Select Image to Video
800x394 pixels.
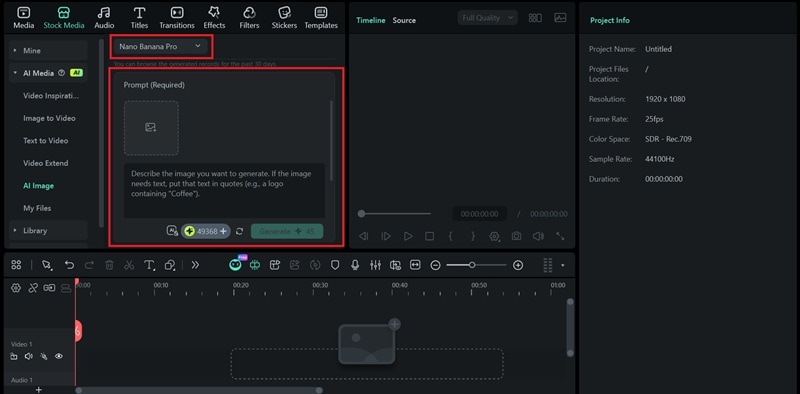49,118
